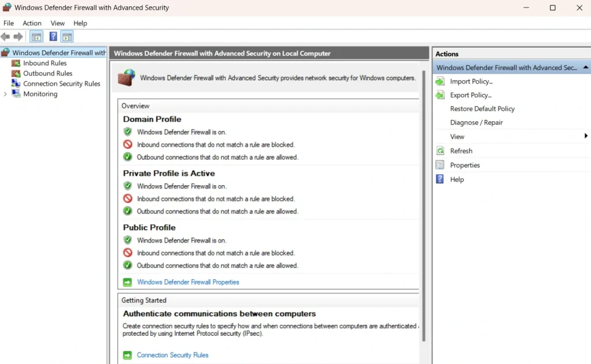The height and width of the screenshot is (364, 591).
Task: Click the Overview section header
Action: (x=135, y=106)
